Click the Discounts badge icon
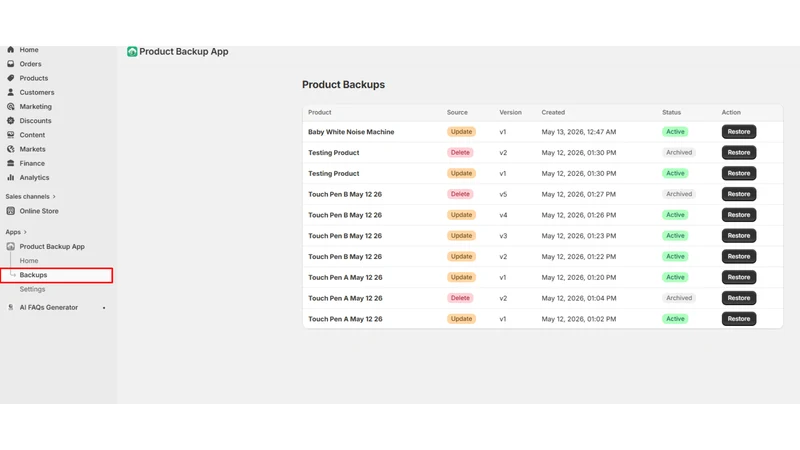Screen dimensions: 800x450 point(10,121)
